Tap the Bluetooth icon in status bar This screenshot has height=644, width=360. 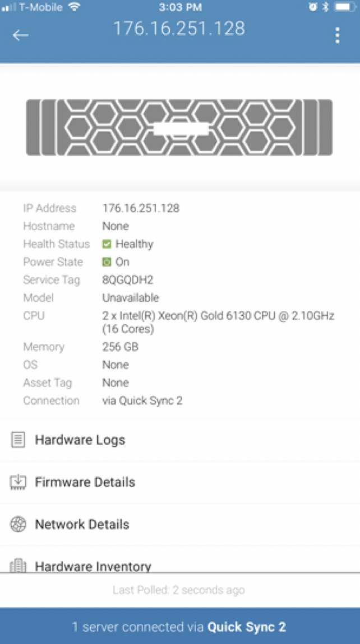pyautogui.click(x=325, y=7)
